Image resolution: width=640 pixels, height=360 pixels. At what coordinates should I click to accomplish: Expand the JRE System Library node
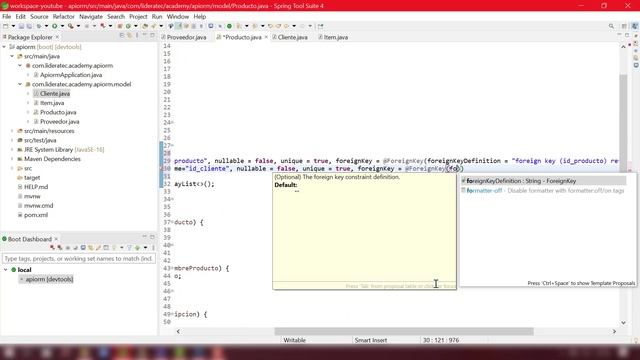(x=12, y=150)
